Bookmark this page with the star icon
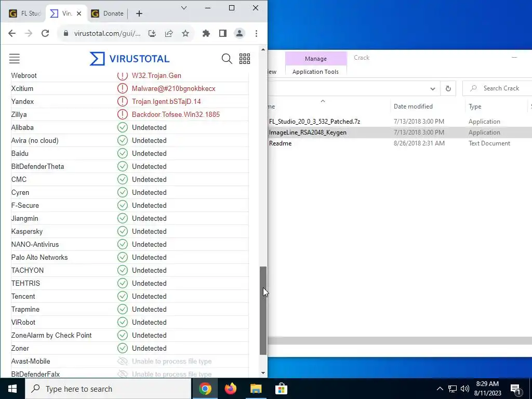The height and width of the screenshot is (399, 532). [185, 33]
